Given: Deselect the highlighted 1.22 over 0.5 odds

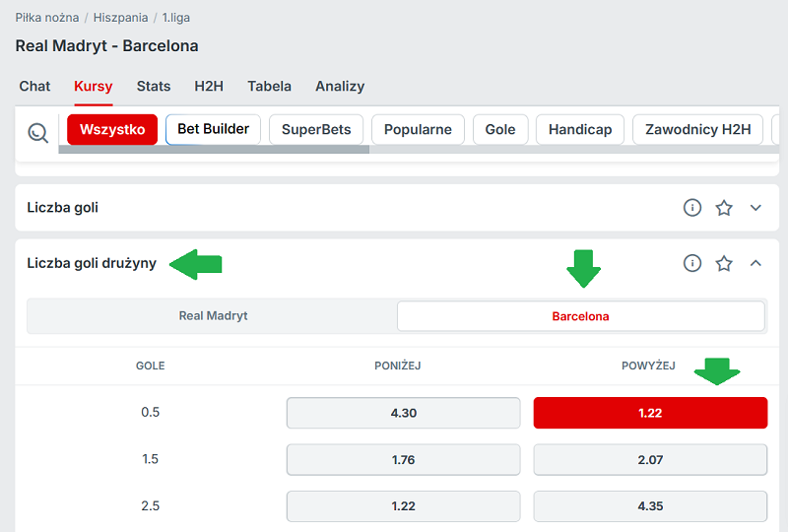Looking at the screenshot, I should click(650, 413).
